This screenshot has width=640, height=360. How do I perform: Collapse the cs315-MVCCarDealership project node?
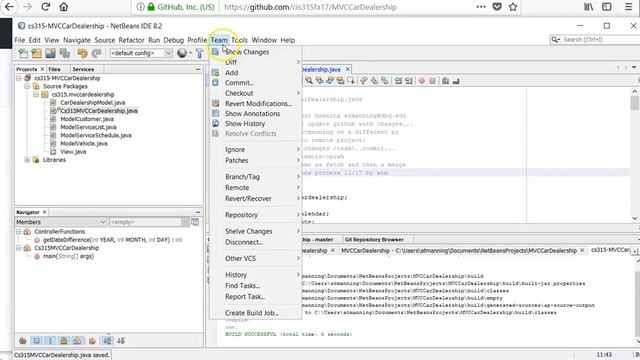point(19,78)
